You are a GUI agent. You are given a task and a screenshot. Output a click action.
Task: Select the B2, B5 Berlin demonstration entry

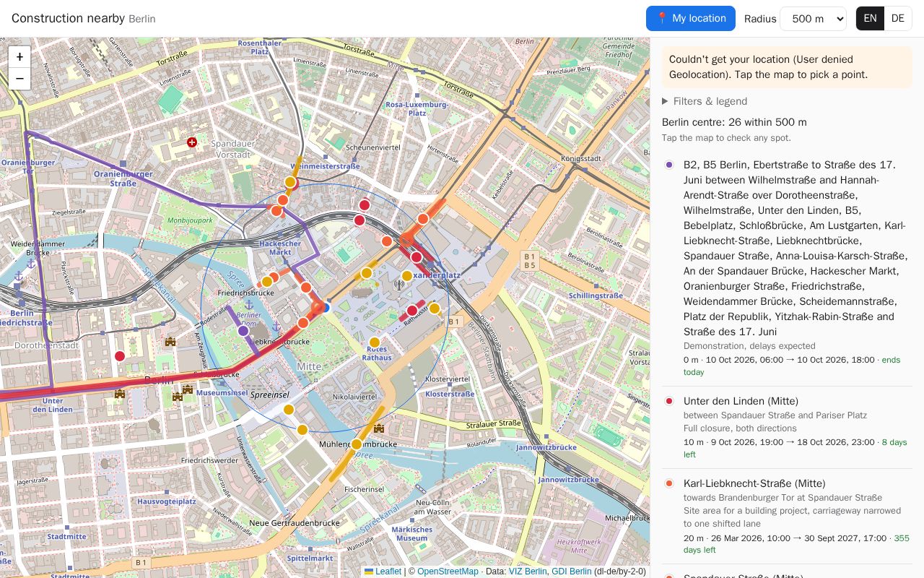tap(787, 268)
